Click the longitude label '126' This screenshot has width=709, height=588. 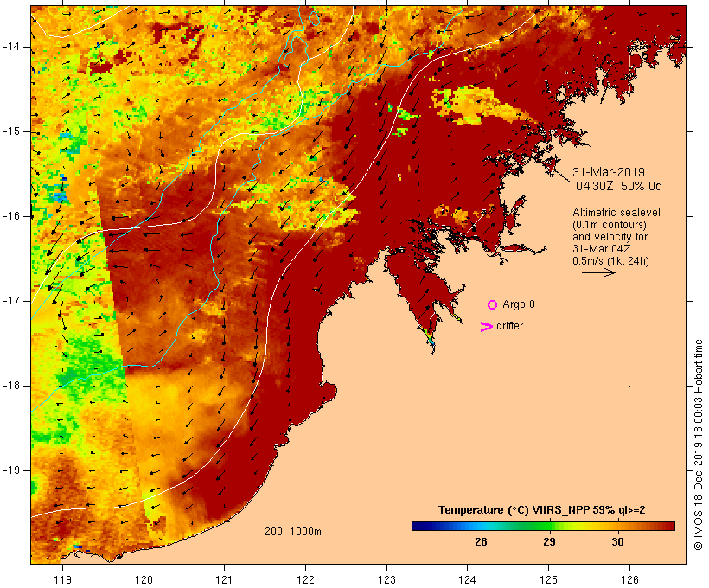coord(629,579)
